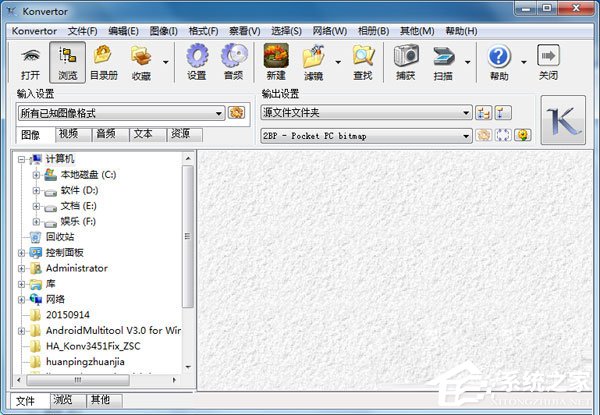Open the 其他(M) menu
600x415 pixels.
[x=417, y=31]
